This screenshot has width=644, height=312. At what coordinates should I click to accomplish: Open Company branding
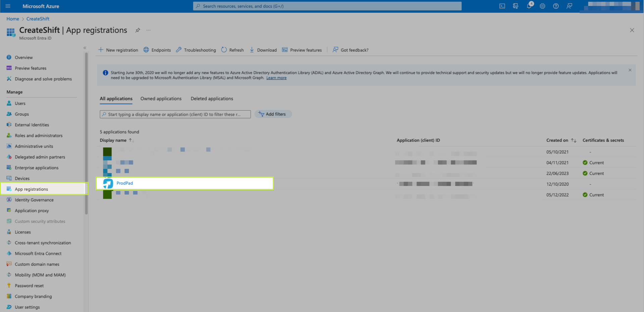click(x=33, y=296)
